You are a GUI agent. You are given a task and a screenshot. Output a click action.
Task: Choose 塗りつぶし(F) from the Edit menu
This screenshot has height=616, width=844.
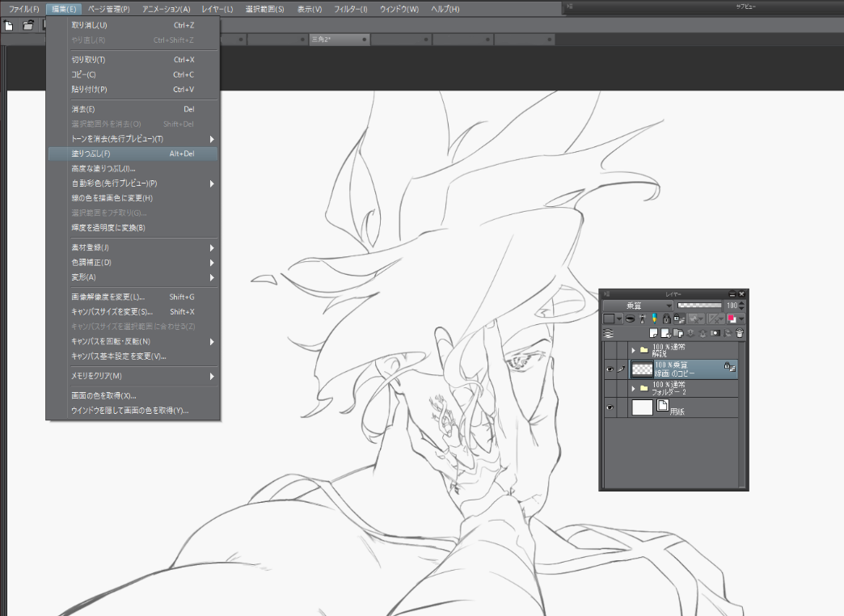coord(91,154)
